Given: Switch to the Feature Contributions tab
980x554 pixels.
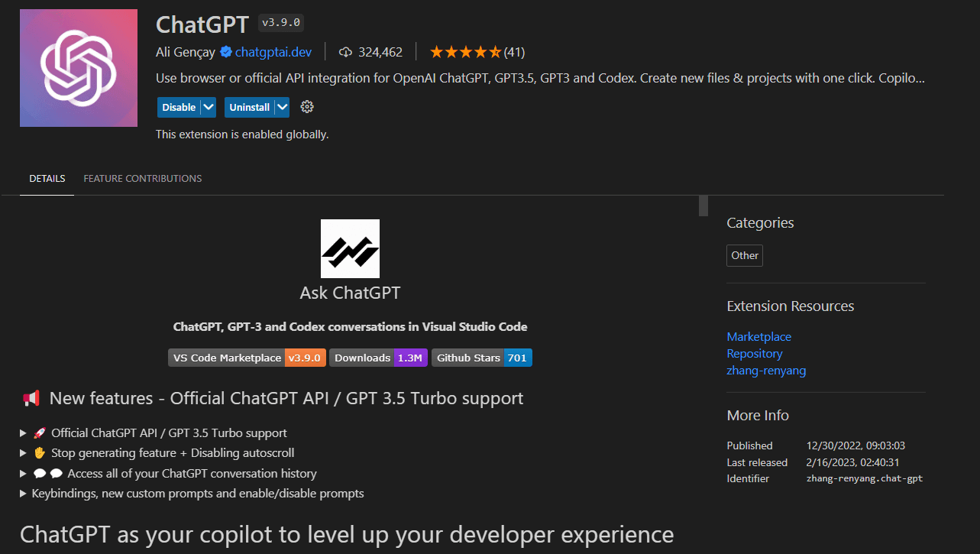Looking at the screenshot, I should coord(143,178).
